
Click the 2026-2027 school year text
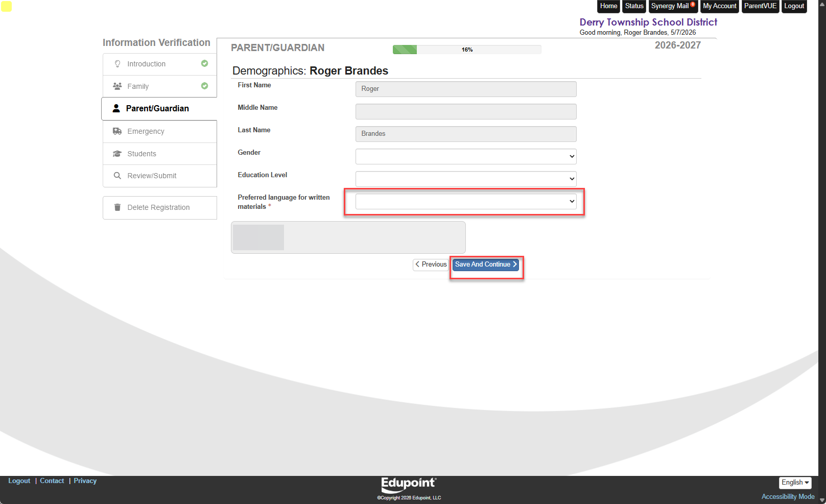point(678,45)
